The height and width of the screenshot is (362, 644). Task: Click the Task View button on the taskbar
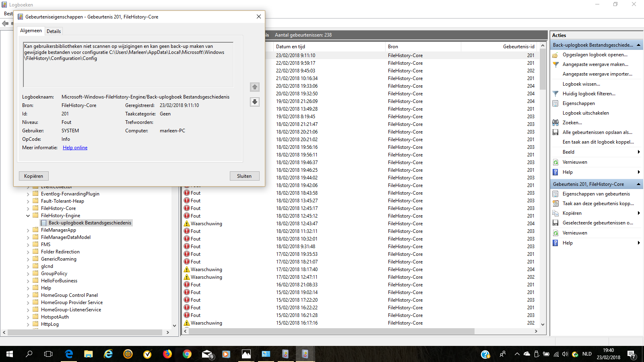tap(48, 354)
